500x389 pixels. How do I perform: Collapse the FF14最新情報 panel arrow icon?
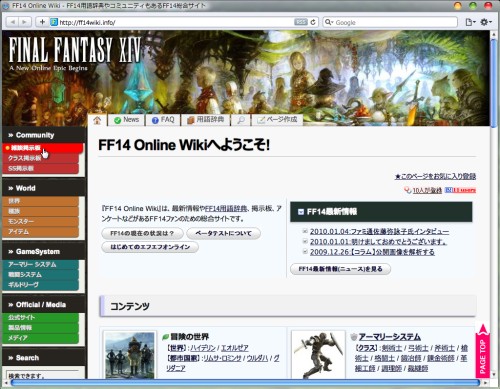point(301,212)
